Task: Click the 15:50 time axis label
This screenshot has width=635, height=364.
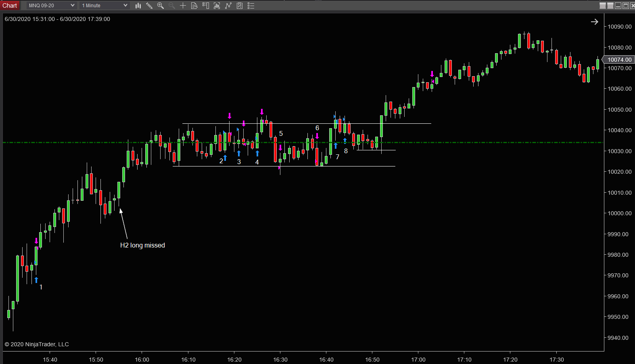Action: [96, 360]
